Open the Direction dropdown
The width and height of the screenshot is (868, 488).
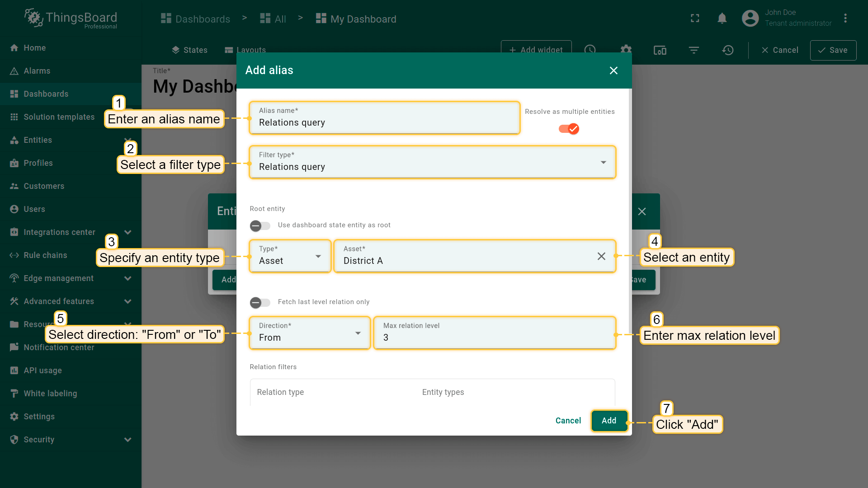pyautogui.click(x=310, y=333)
